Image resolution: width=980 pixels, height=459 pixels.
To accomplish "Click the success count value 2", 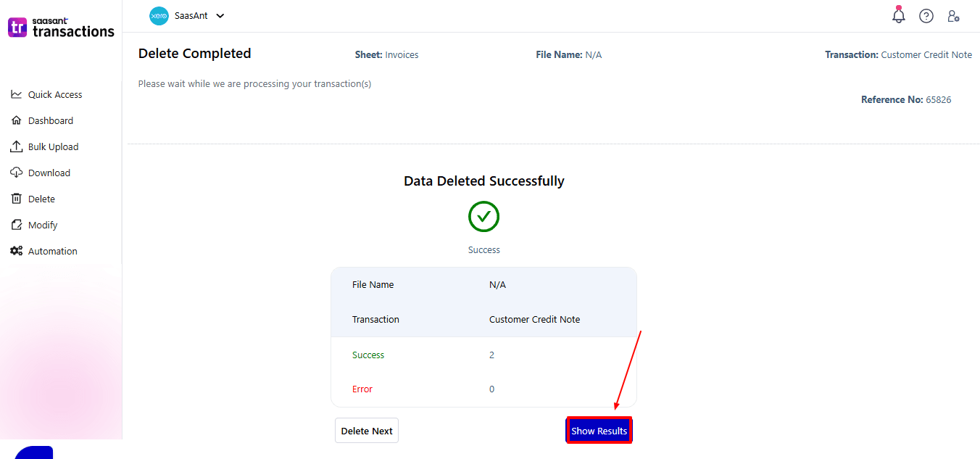I will coord(491,355).
